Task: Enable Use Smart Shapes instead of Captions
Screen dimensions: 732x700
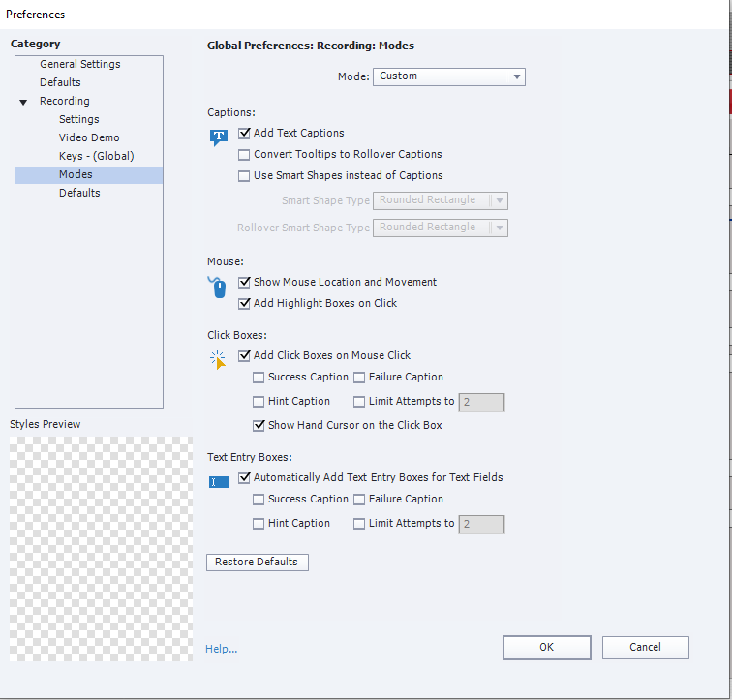Action: click(x=244, y=176)
